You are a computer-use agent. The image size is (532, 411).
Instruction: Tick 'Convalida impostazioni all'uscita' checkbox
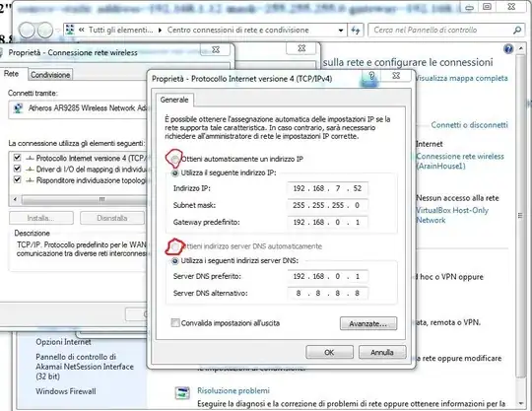tap(175, 322)
